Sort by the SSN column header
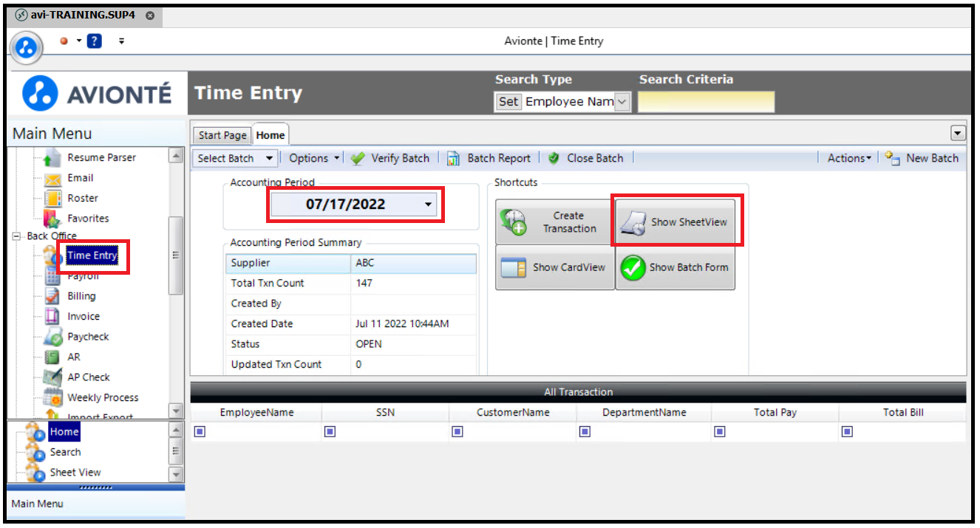The width and height of the screenshot is (980, 528). pyautogui.click(x=385, y=413)
